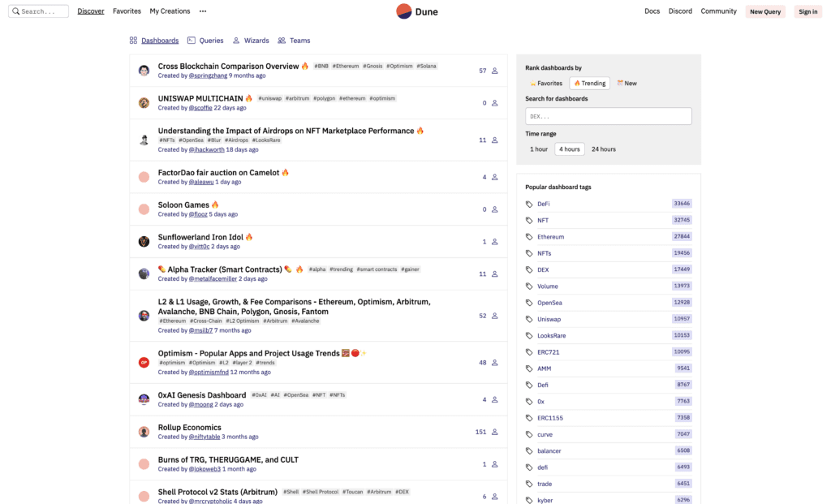This screenshot has height=504, width=831.
Task: Click the person icon next to 48
Action: point(494,363)
